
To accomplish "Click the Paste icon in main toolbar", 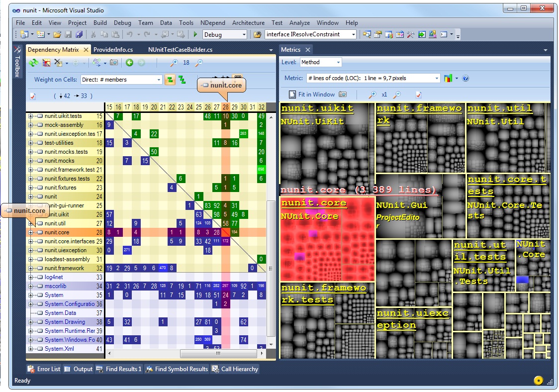I will coord(115,34).
